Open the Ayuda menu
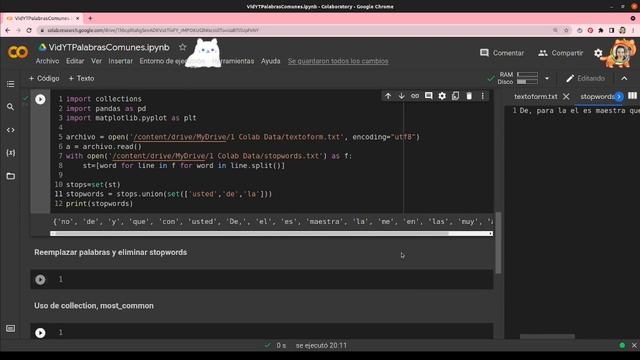 pyautogui.click(x=271, y=61)
